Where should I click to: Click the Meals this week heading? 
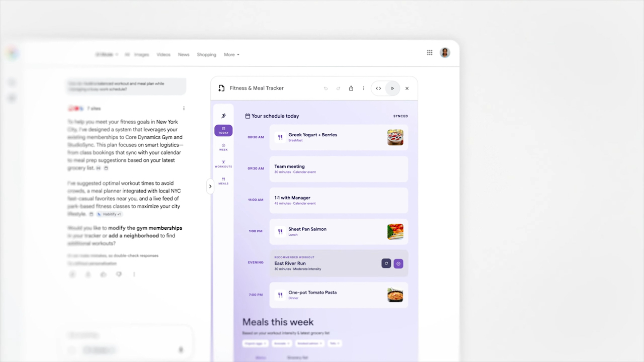click(278, 322)
